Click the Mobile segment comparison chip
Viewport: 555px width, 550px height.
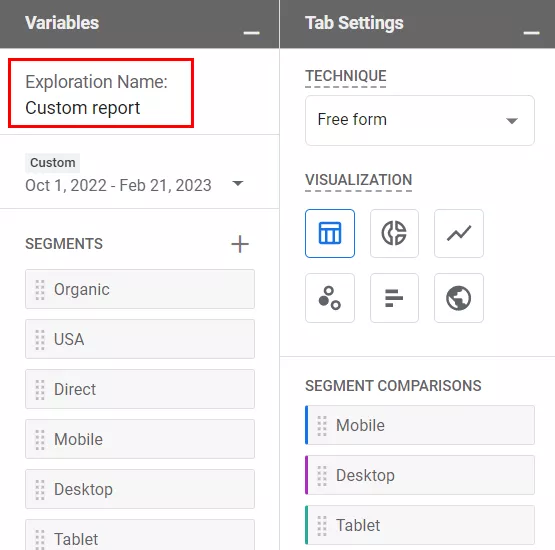coord(420,425)
